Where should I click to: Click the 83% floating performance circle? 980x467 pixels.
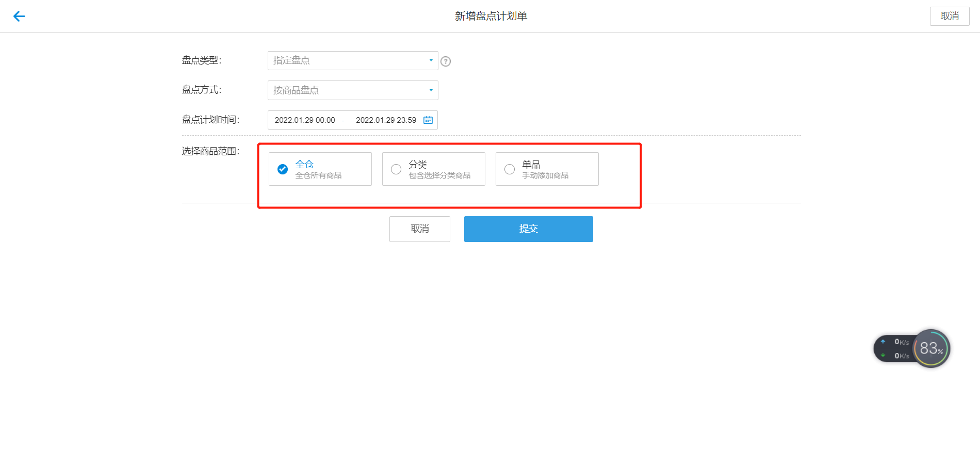tap(931, 348)
